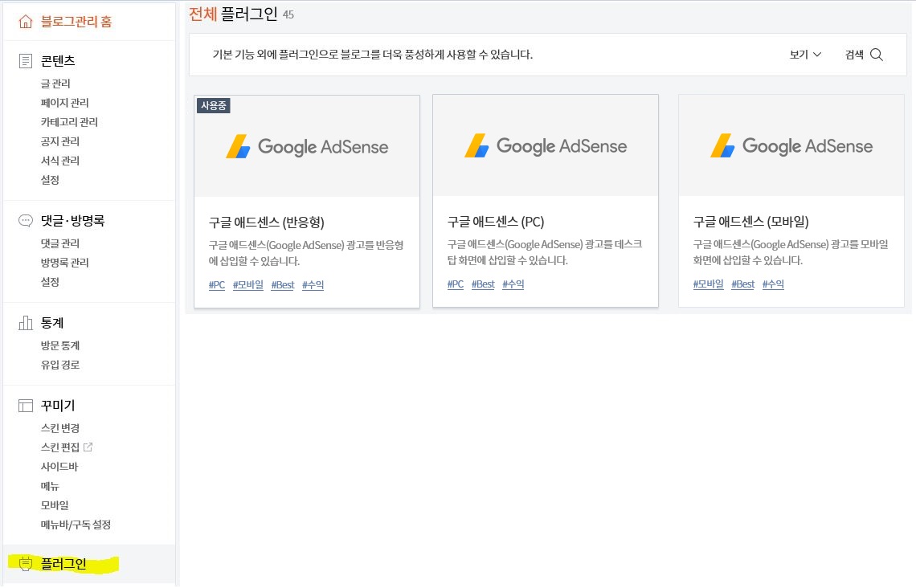Click #PC tag on PC card

coord(456,284)
